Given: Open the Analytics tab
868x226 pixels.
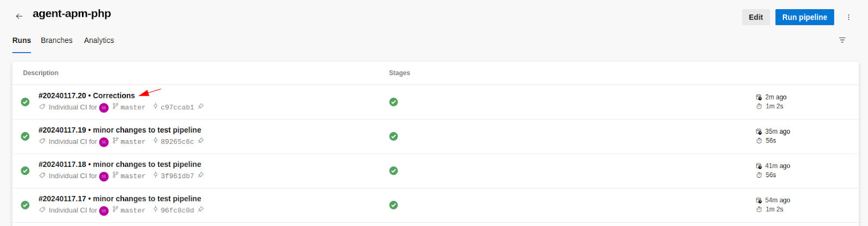Looking at the screenshot, I should tap(99, 40).
